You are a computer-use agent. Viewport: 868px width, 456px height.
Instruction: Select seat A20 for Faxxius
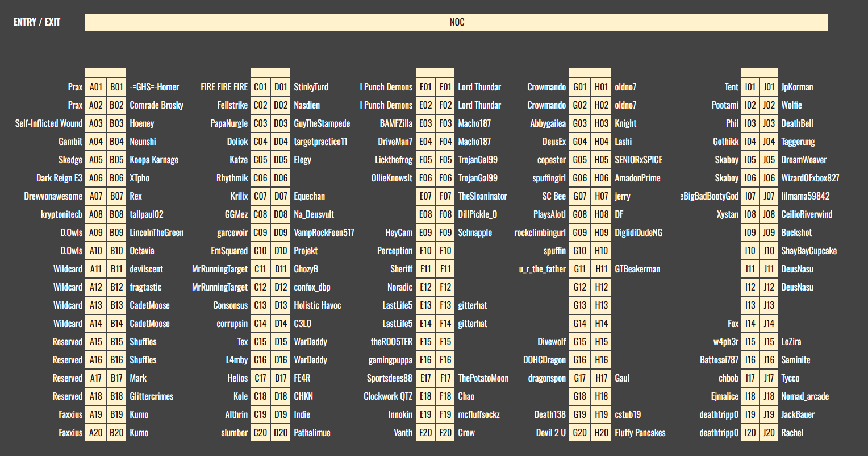point(95,433)
